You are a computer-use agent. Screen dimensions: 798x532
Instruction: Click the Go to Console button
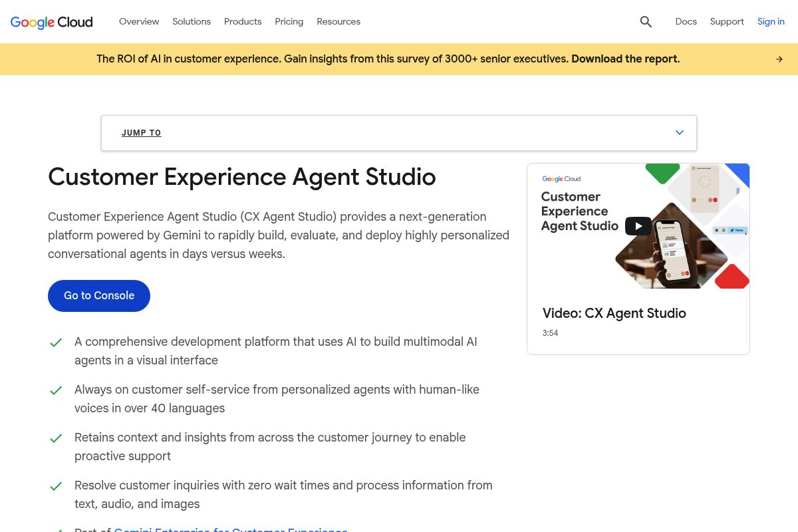click(99, 296)
